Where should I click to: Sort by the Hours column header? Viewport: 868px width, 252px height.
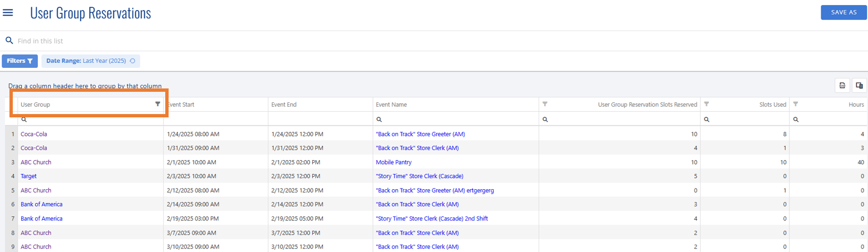click(x=857, y=105)
